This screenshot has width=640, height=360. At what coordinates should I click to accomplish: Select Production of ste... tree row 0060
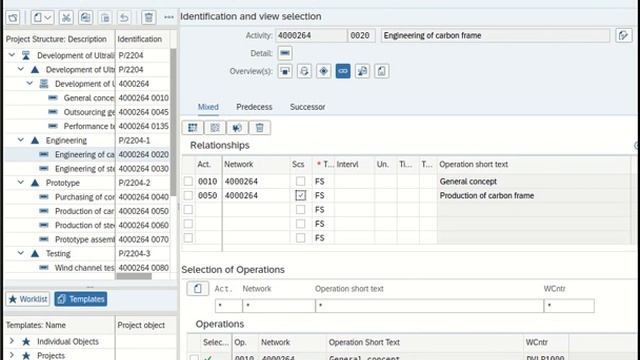tap(88, 225)
